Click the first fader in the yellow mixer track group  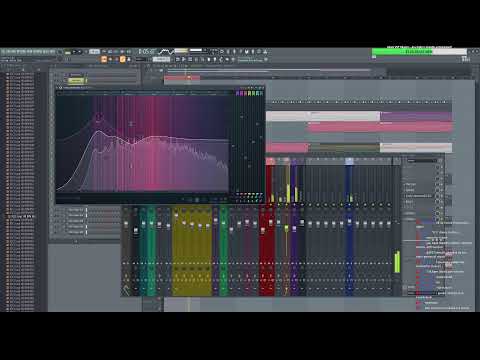pos(176,215)
